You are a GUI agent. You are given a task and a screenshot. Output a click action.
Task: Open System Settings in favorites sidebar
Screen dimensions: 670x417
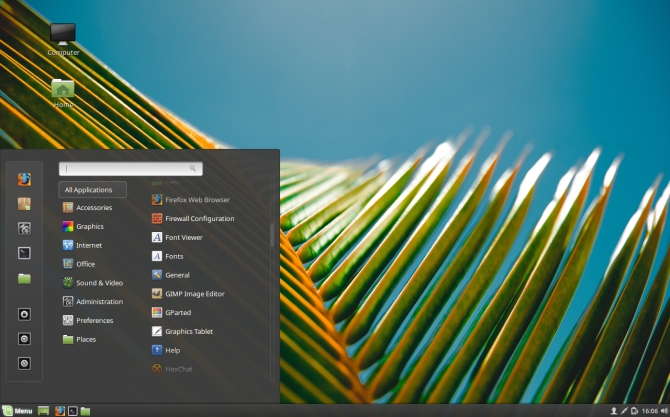[24, 228]
